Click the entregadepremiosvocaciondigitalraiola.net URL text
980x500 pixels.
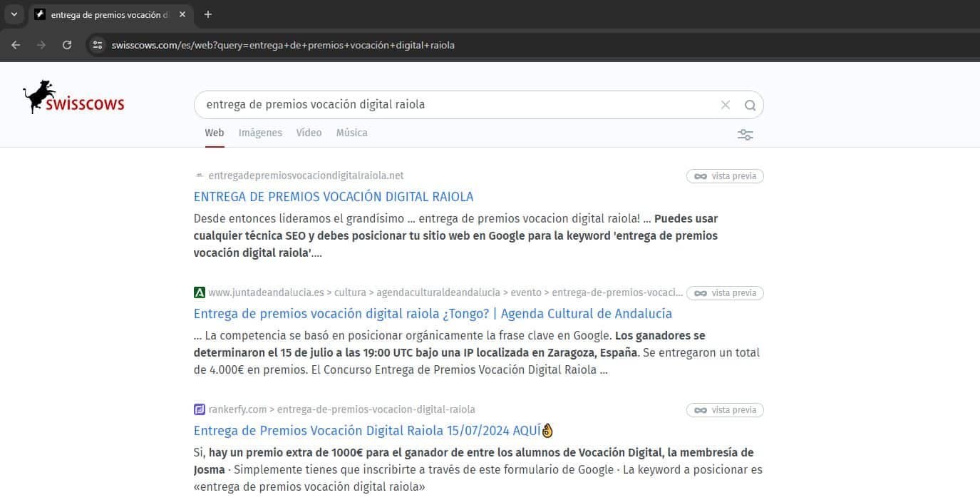(306, 175)
